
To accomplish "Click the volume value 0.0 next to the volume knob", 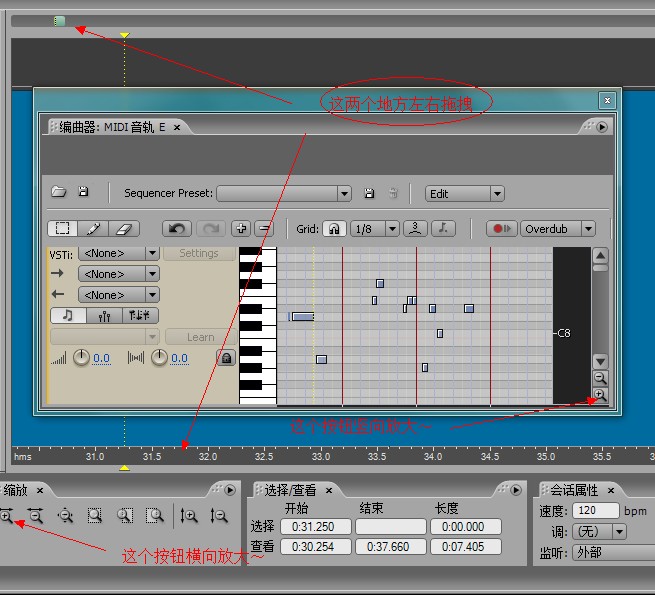I will pyautogui.click(x=102, y=359).
